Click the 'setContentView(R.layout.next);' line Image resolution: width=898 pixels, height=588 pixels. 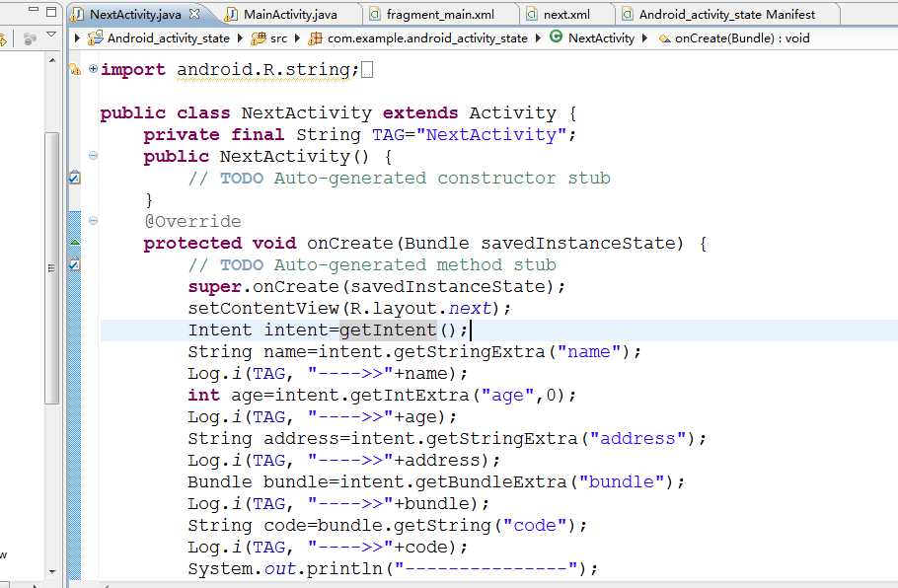(349, 309)
